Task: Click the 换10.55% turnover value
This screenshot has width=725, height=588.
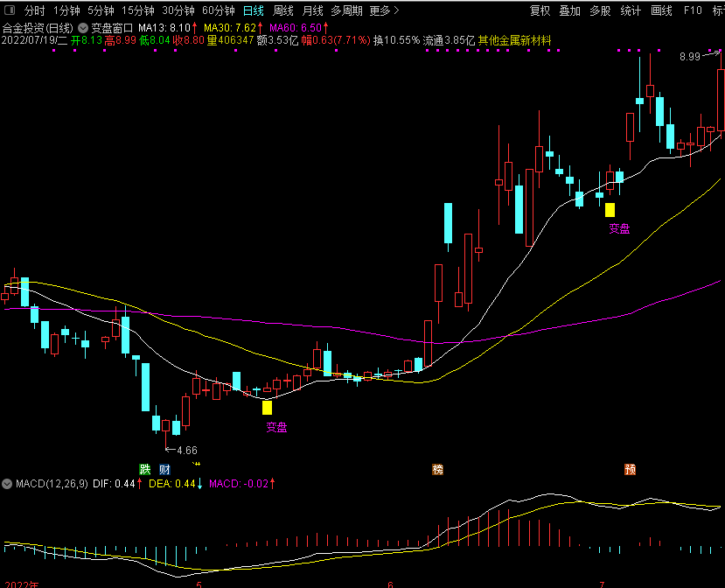Action: (396, 41)
